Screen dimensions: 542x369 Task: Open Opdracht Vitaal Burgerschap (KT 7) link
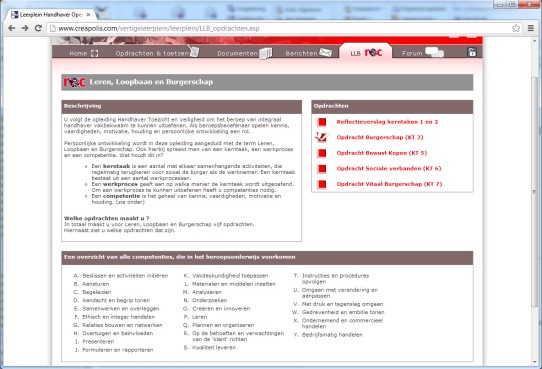click(x=389, y=184)
